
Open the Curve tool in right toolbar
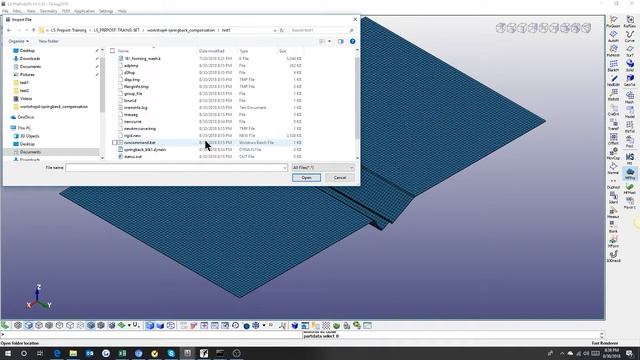(630, 36)
